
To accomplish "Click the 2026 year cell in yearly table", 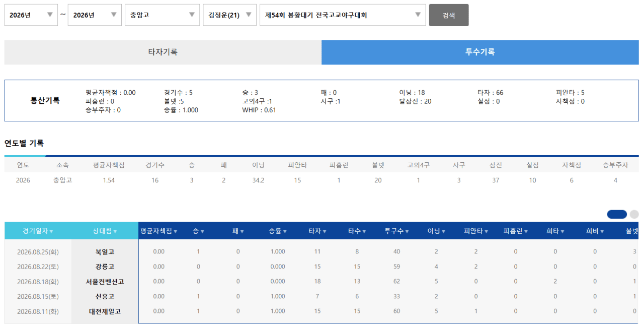I will 23,180.
